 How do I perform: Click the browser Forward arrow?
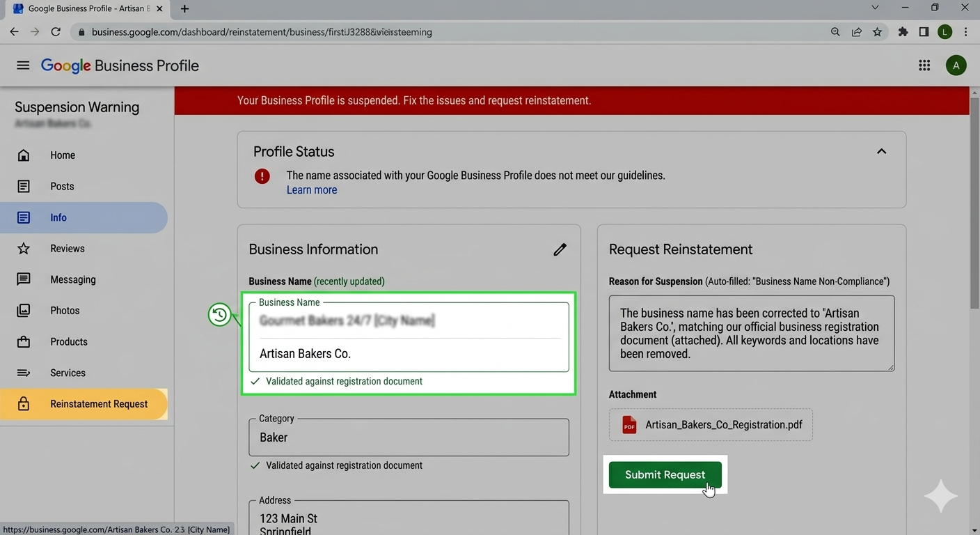(x=35, y=32)
